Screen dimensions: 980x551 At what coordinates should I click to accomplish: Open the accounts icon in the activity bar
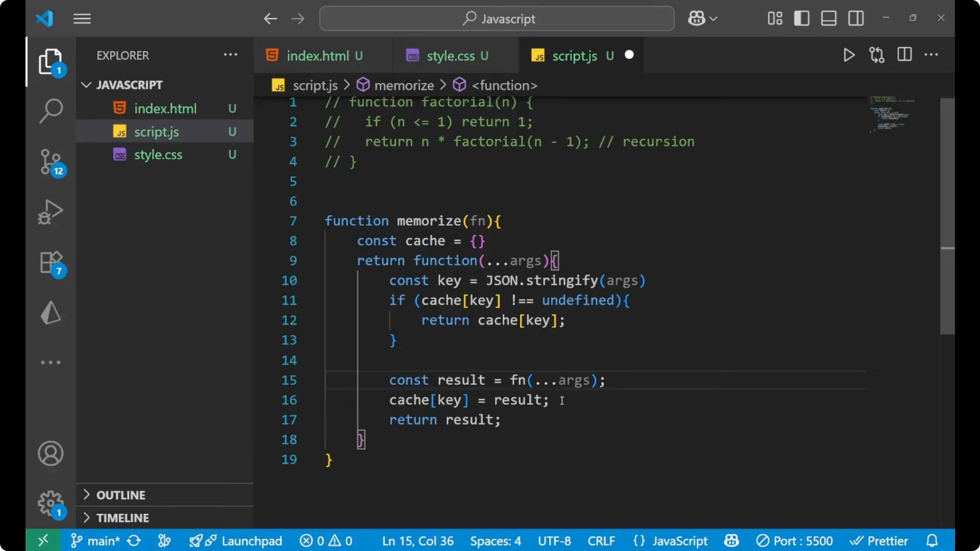pyautogui.click(x=51, y=454)
